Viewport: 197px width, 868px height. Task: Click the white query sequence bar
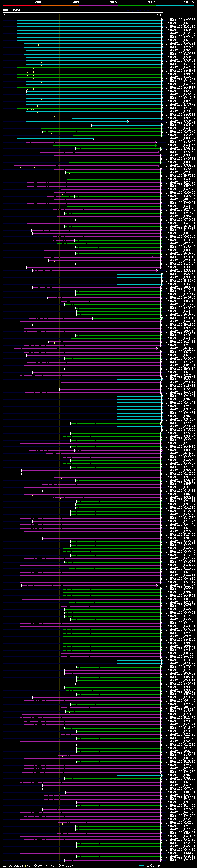[x=83, y=12]
